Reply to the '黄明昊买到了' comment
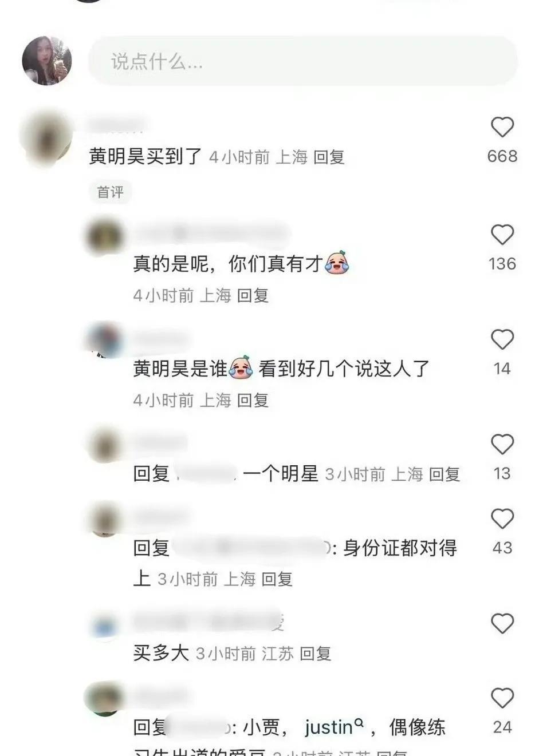Screen dimensions: 535x756 [x=329, y=157]
